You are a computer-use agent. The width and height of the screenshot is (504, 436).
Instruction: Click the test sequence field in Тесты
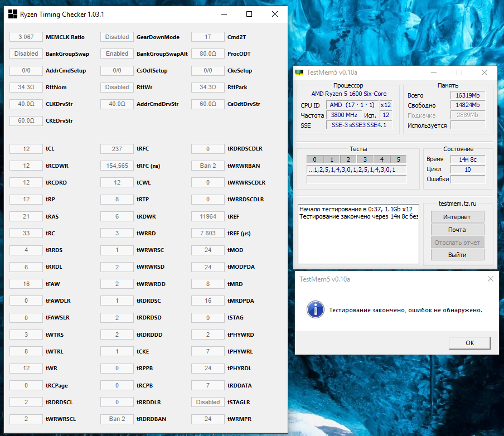pyautogui.click(x=357, y=169)
